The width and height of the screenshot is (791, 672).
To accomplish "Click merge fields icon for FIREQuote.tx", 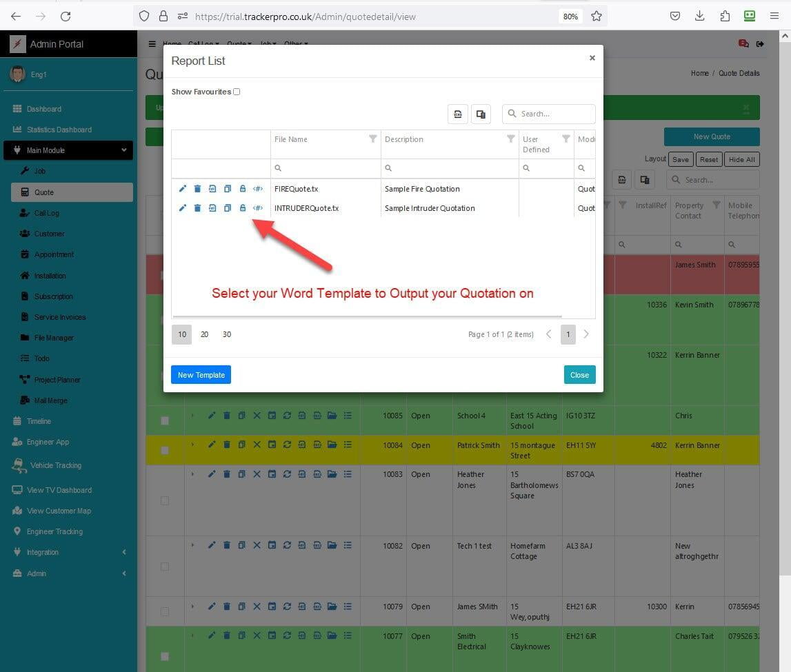I will (x=258, y=189).
